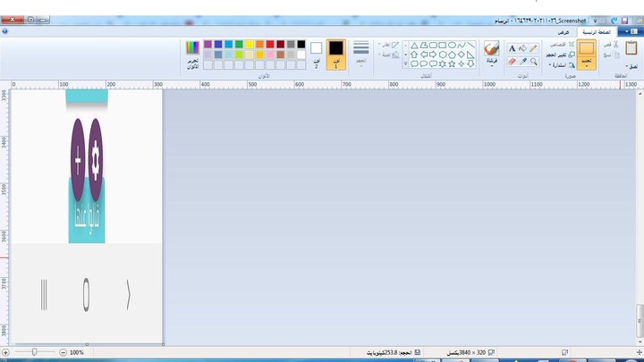Select the Color picker eyedropper tool
Viewport: 644px width, 362px height.
522,62
